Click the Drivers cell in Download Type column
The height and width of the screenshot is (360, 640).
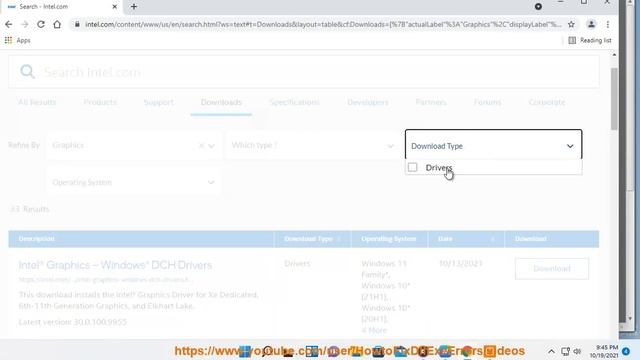[x=297, y=264]
